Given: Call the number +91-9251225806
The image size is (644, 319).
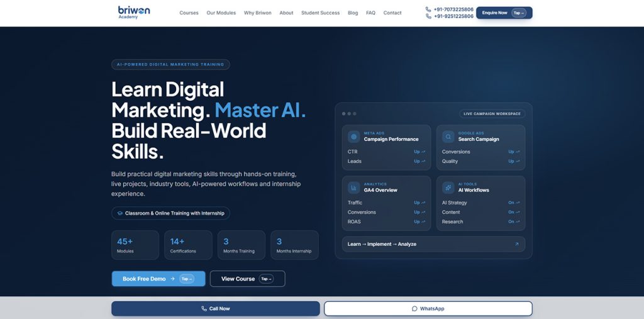Looking at the screenshot, I should (x=453, y=16).
